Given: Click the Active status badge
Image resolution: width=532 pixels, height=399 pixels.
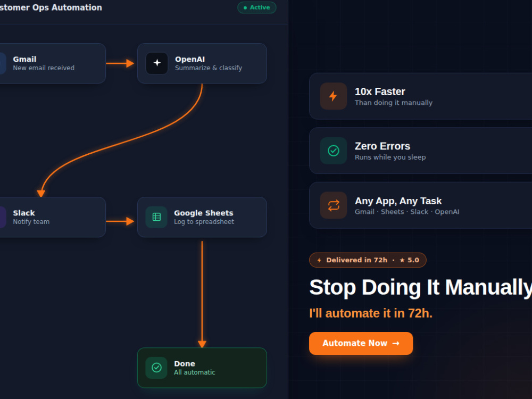Looking at the screenshot, I should pos(257,7).
